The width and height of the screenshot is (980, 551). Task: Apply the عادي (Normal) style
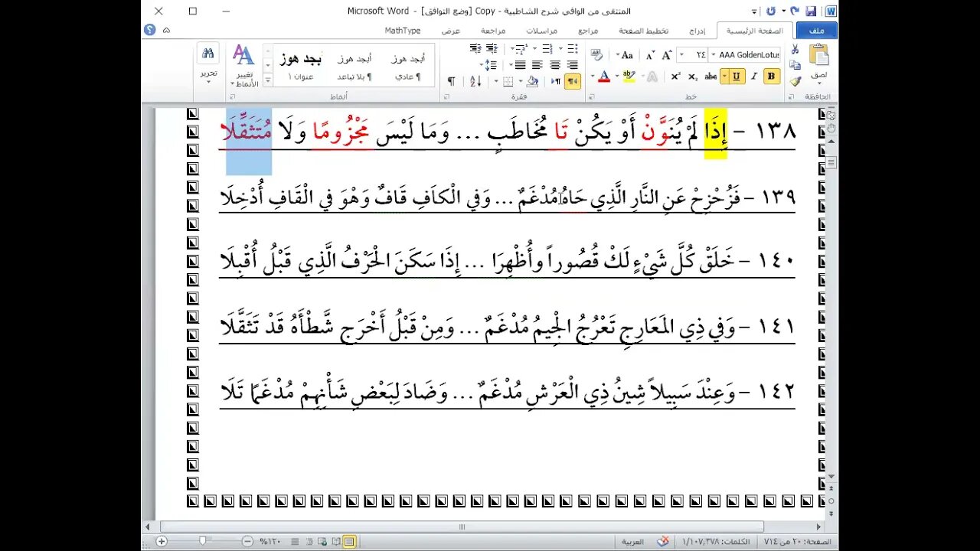pyautogui.click(x=408, y=66)
